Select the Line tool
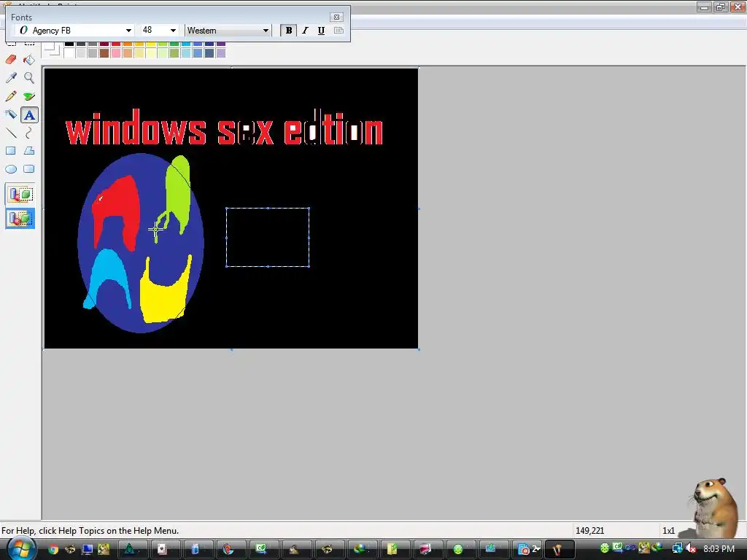This screenshot has height=560, width=747. [11, 133]
